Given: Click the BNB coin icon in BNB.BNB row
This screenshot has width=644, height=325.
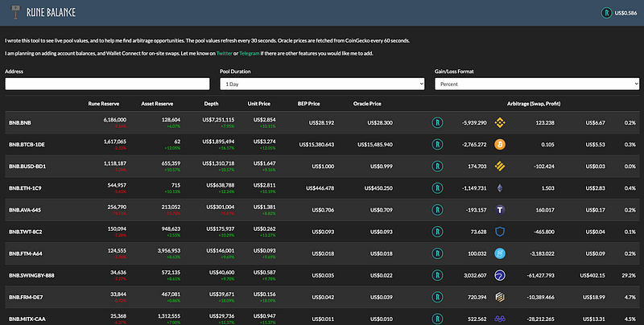Looking at the screenshot, I should (x=500, y=123).
